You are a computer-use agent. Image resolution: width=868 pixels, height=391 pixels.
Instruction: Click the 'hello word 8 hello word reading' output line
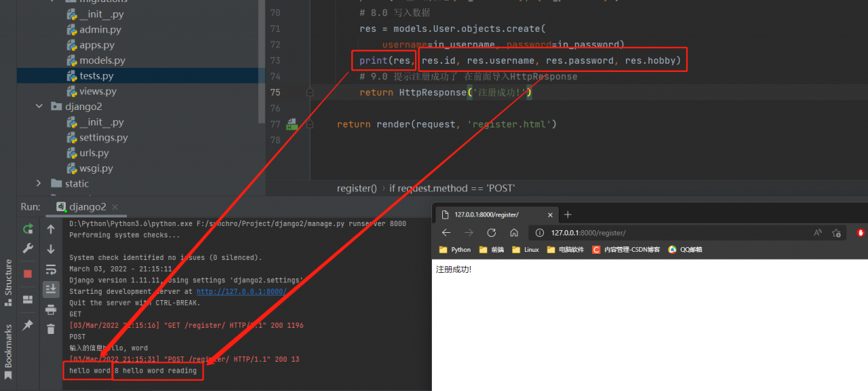133,371
